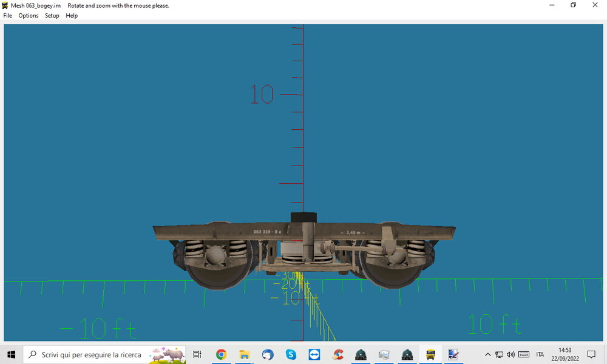The image size is (607, 364).
Task: Click the green '-10 ft' axis label
Action: 99,329
